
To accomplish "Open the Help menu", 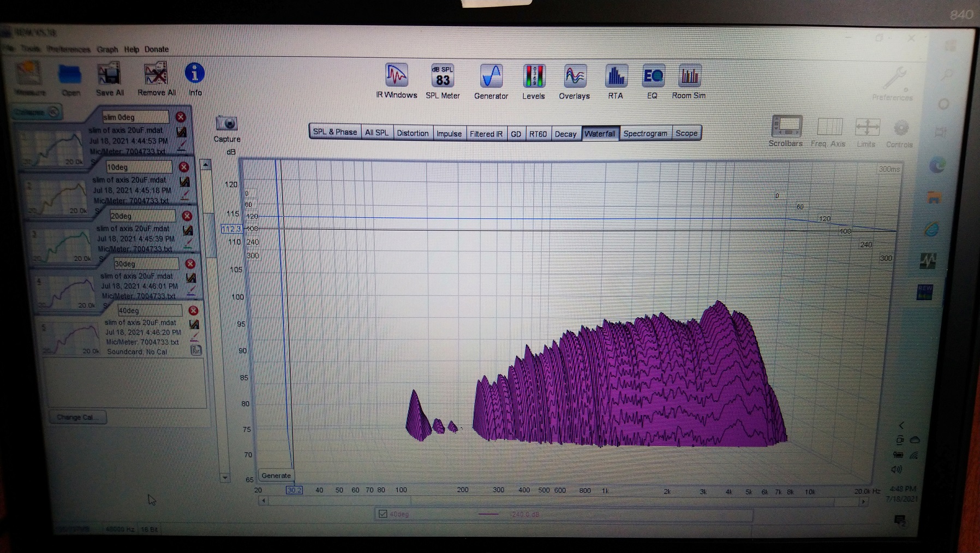I will pyautogui.click(x=132, y=49).
